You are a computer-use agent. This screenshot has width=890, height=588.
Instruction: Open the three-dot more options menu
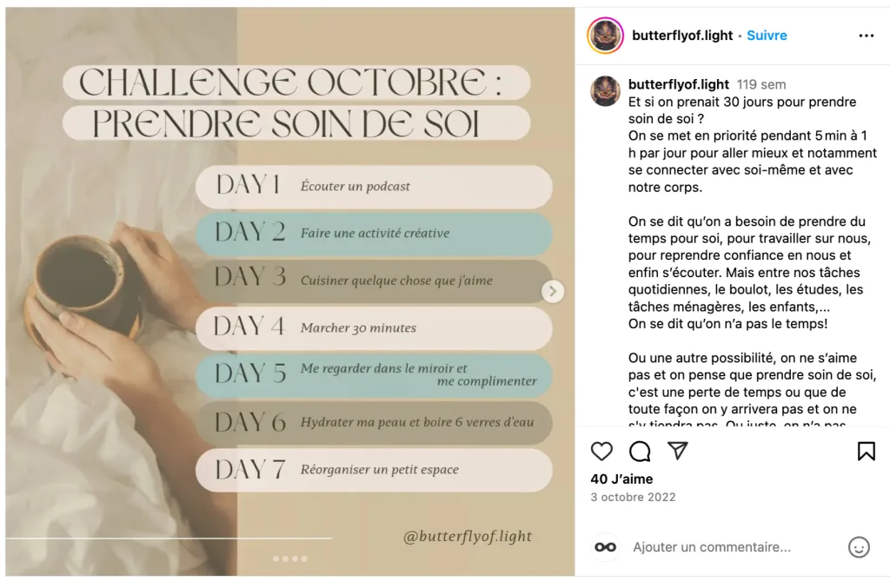pos(866,36)
